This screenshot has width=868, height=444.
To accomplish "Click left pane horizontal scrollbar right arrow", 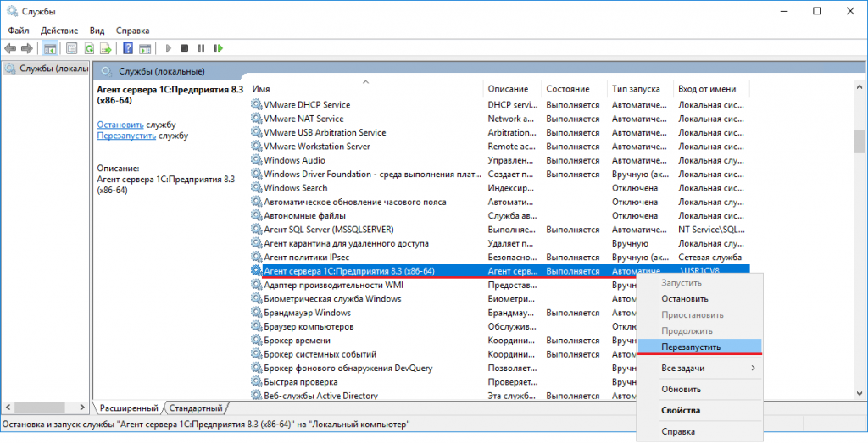I will coord(82,408).
